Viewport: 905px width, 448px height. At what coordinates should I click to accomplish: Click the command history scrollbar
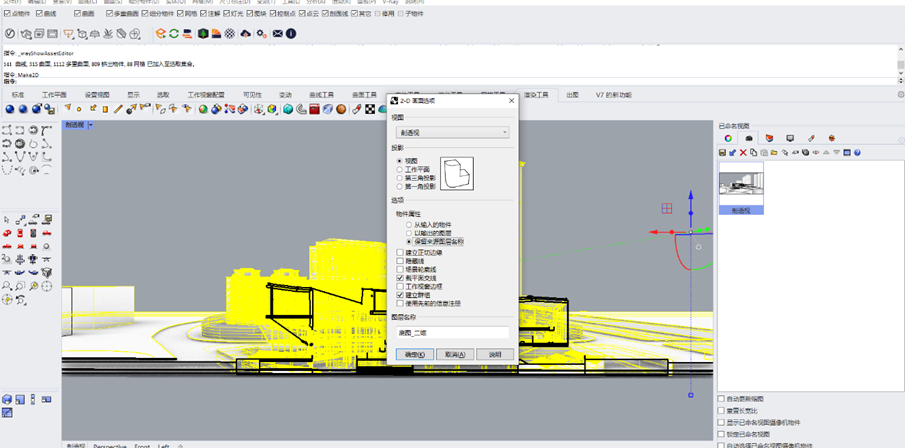(x=900, y=65)
